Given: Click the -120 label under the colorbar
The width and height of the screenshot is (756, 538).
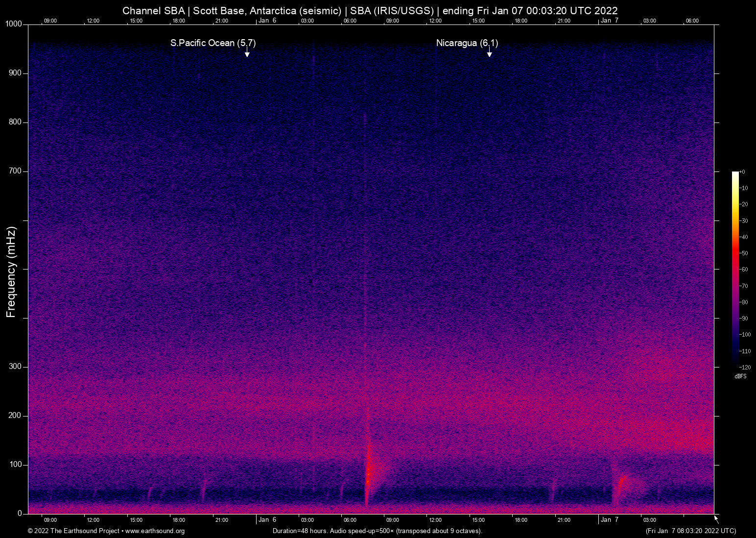Looking at the screenshot, I should coord(746,367).
